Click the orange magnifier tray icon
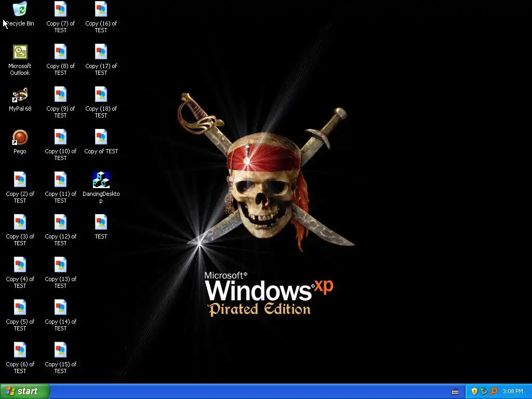The image size is (532, 399). (x=494, y=391)
